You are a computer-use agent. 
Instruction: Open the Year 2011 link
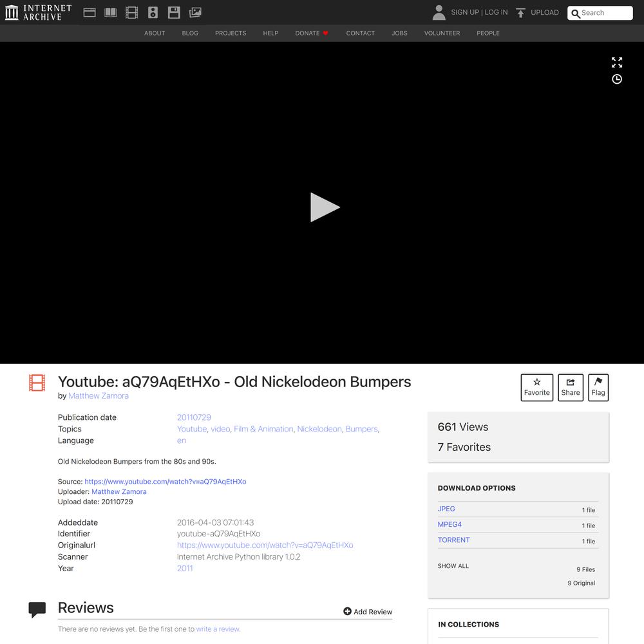pyautogui.click(x=185, y=568)
